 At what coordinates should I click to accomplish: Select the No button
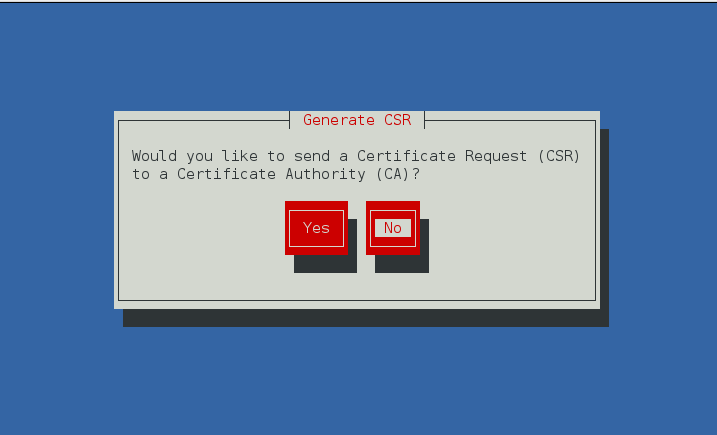[393, 228]
